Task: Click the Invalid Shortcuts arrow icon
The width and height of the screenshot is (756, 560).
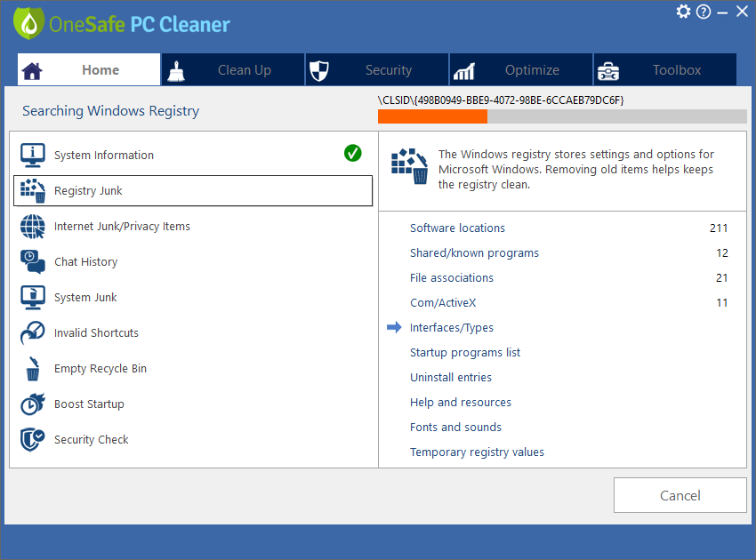Action: click(x=33, y=333)
